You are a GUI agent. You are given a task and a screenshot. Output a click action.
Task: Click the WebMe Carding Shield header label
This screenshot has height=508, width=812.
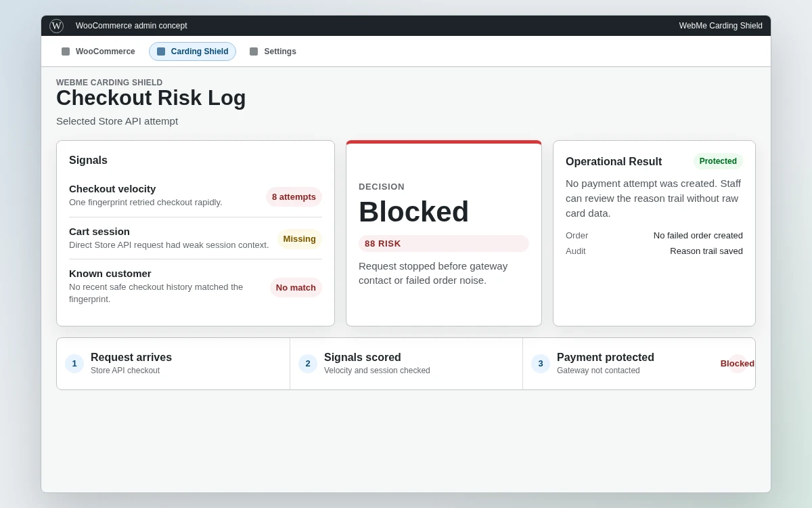click(x=721, y=26)
